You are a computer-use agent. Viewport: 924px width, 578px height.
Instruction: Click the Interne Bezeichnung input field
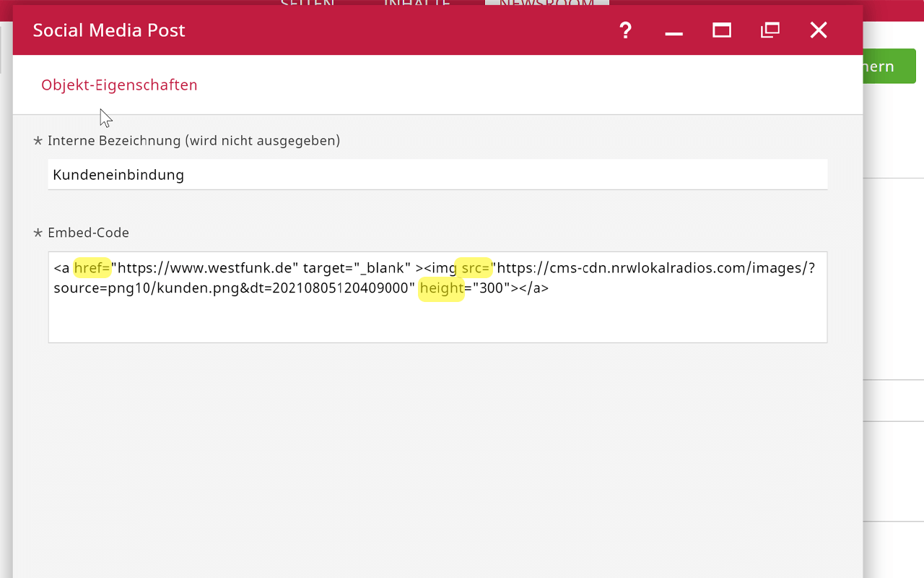(x=437, y=175)
